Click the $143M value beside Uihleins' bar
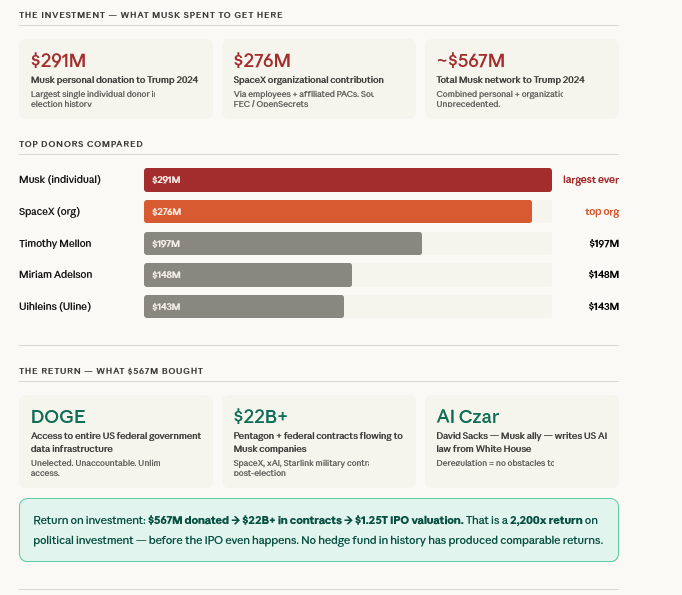Viewport: 682px width, 595px height. pyautogui.click(x=604, y=307)
